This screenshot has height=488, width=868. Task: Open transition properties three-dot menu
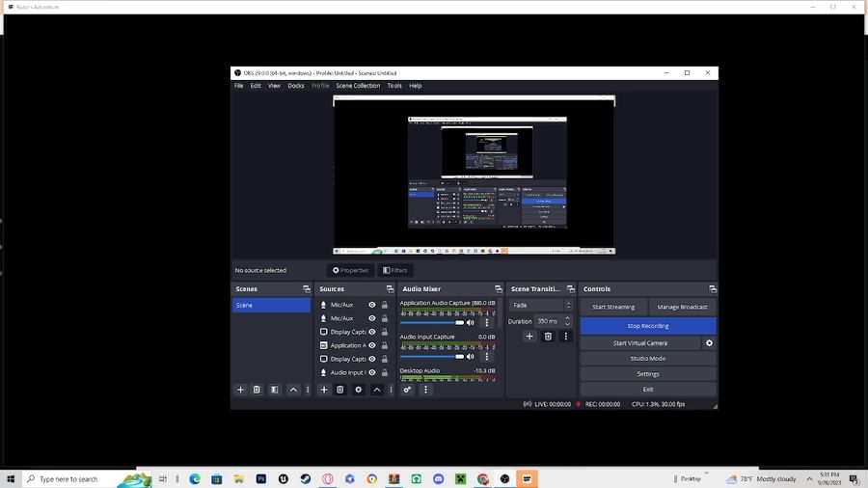(566, 336)
